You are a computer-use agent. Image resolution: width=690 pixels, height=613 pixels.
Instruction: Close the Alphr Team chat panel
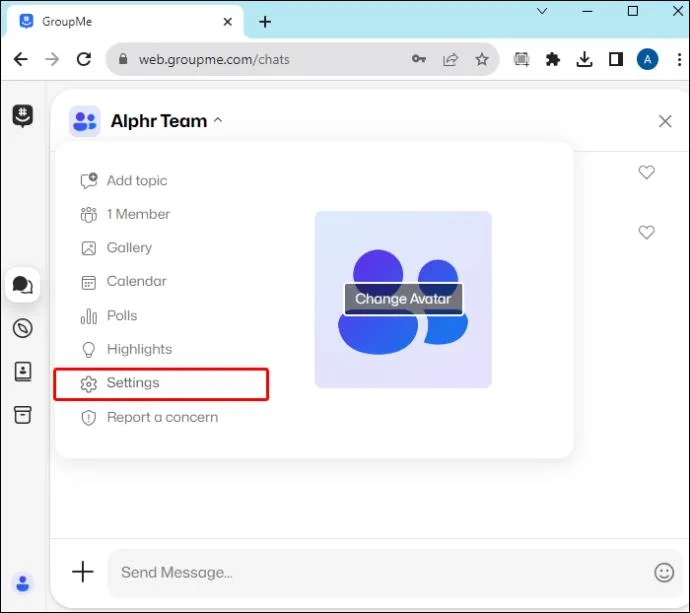(x=665, y=121)
